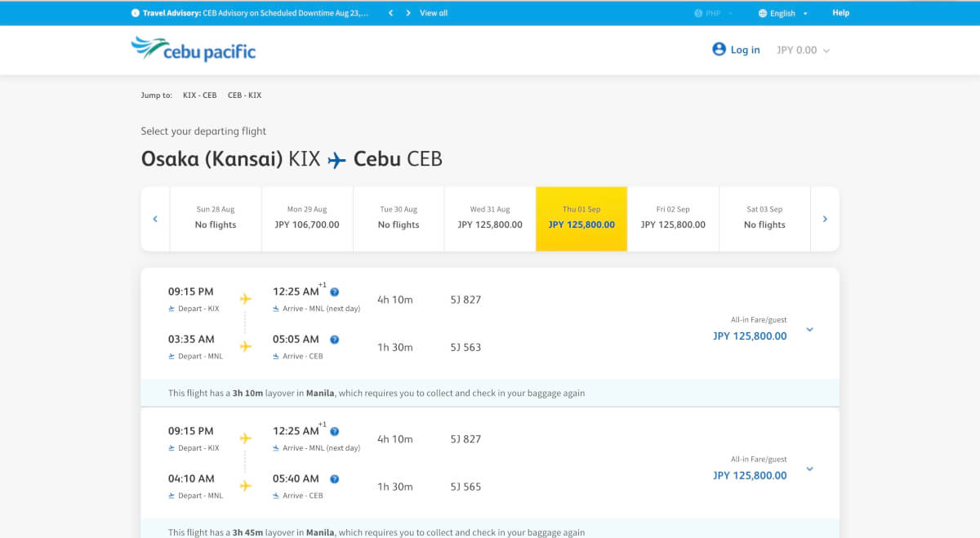Click help icon next to 05:05 AM arrival

334,340
